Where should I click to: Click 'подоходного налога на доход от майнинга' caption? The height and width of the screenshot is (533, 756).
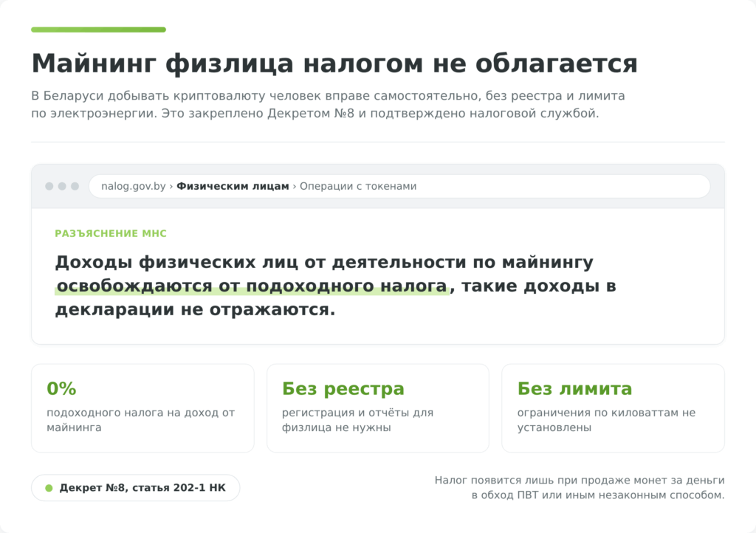[141, 420]
